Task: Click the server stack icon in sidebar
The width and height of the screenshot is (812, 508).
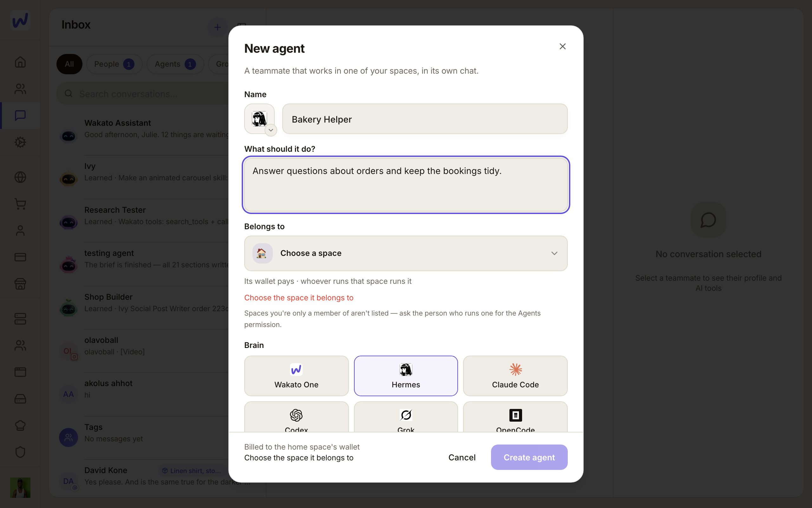Action: [20, 319]
